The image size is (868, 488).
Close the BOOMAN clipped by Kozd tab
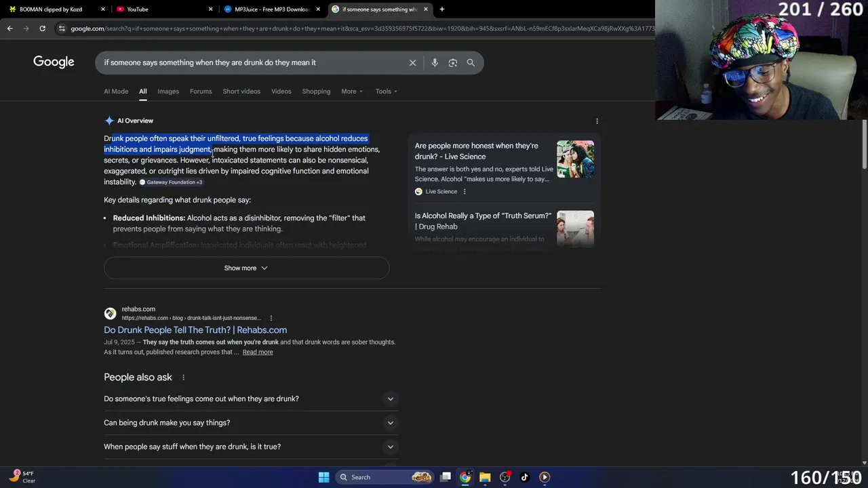(103, 9)
